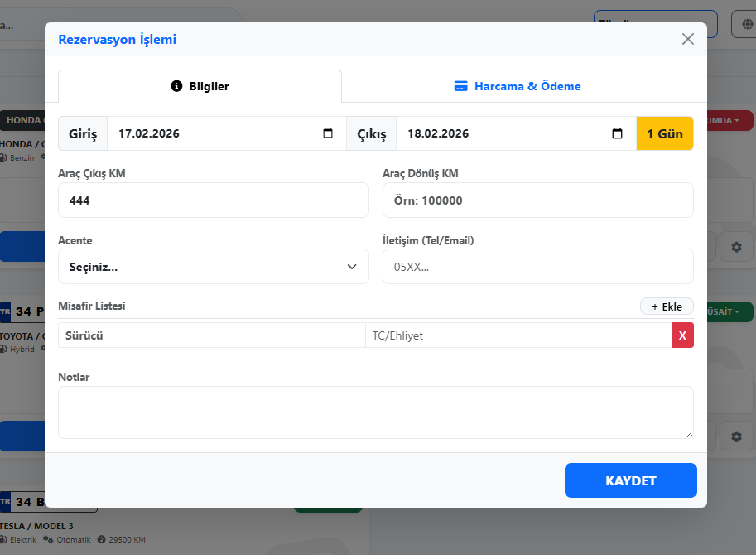The width and height of the screenshot is (756, 555).
Task: Remove the guest row with red X
Action: point(682,335)
